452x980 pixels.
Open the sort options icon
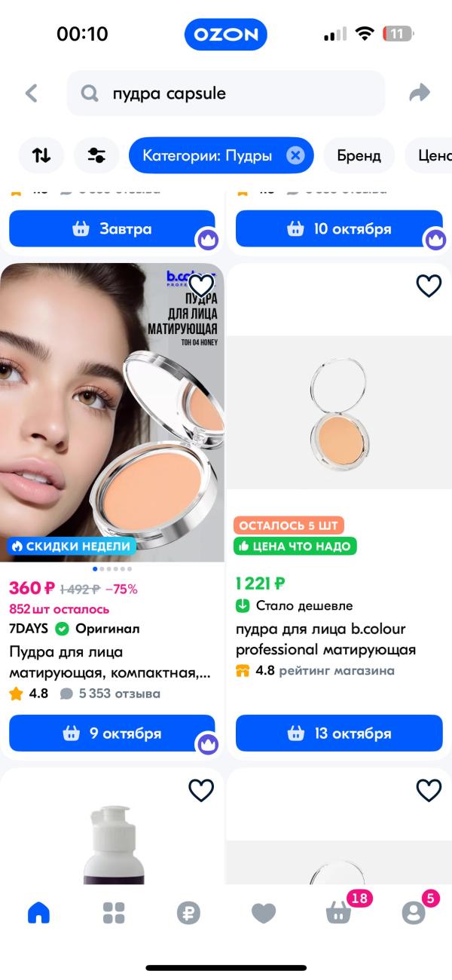click(x=41, y=156)
